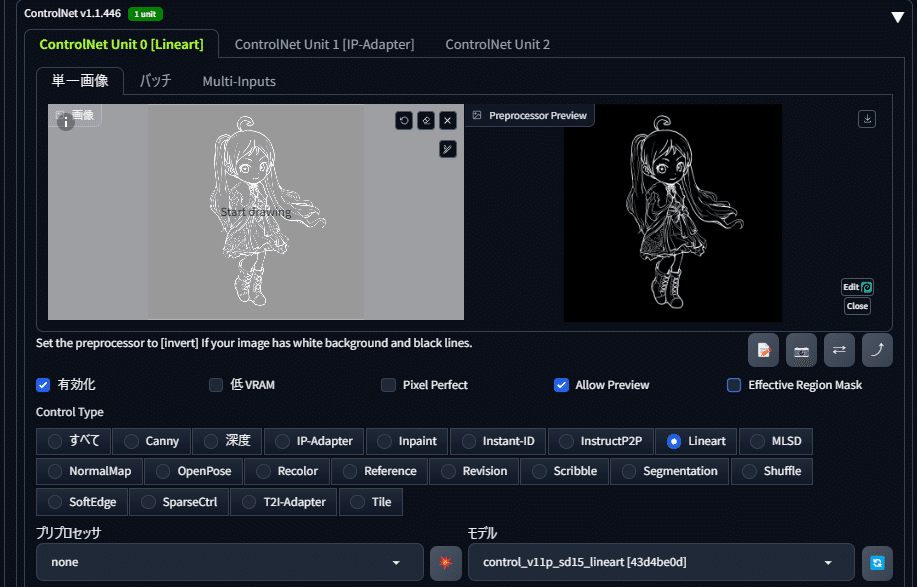Select Reference control type
This screenshot has width=917, height=587.
[x=380, y=471]
